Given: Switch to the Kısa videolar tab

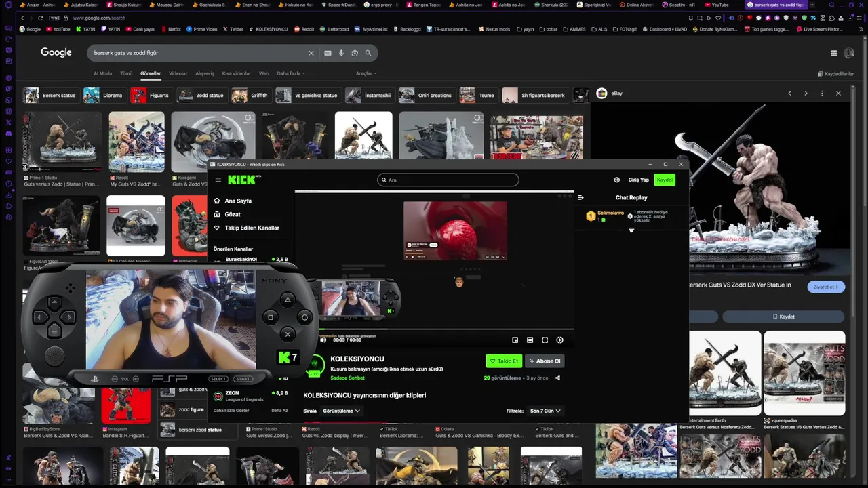Looking at the screenshot, I should (x=237, y=73).
